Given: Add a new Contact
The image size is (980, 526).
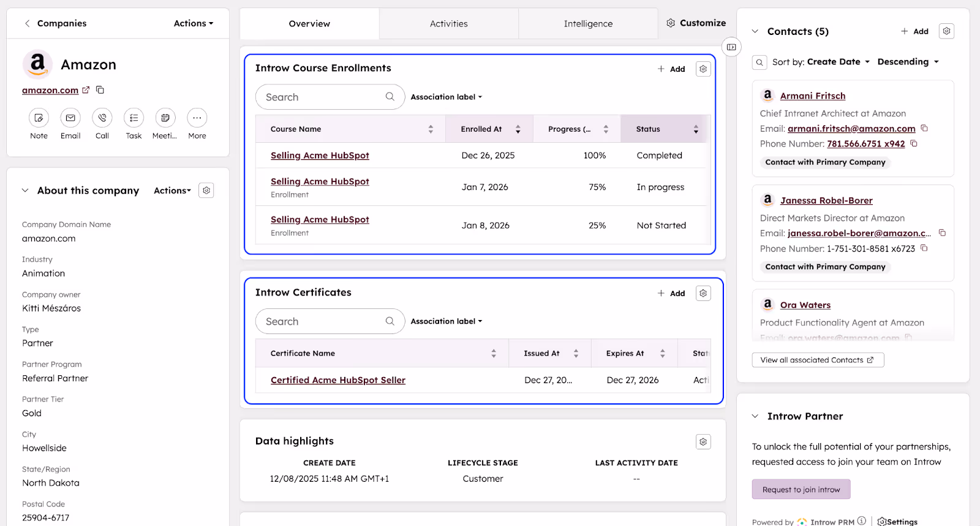Looking at the screenshot, I should pyautogui.click(x=914, y=31).
